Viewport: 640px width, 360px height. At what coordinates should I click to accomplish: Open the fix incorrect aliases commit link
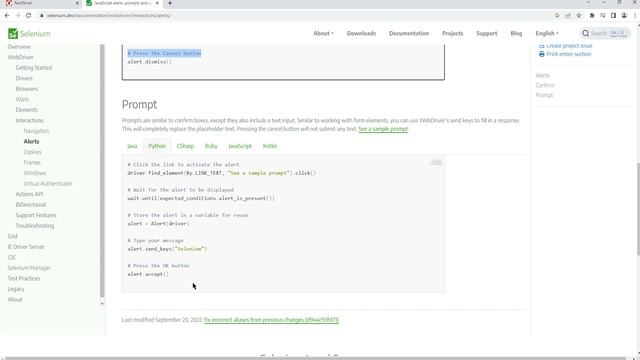(x=271, y=320)
